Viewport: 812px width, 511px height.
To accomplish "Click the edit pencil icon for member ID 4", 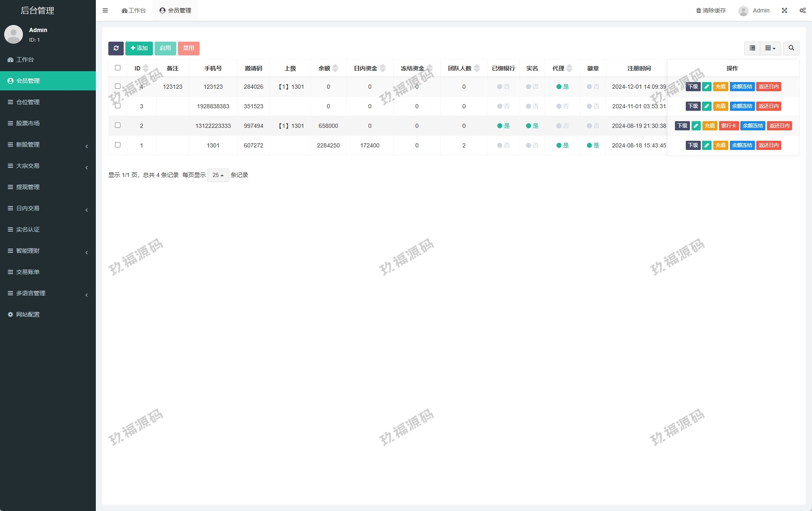I will pyautogui.click(x=707, y=87).
